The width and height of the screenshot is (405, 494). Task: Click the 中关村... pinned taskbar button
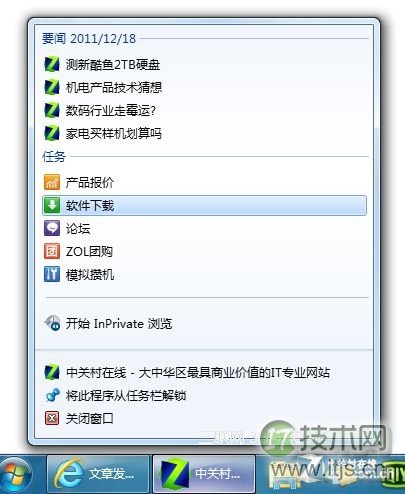click(204, 474)
